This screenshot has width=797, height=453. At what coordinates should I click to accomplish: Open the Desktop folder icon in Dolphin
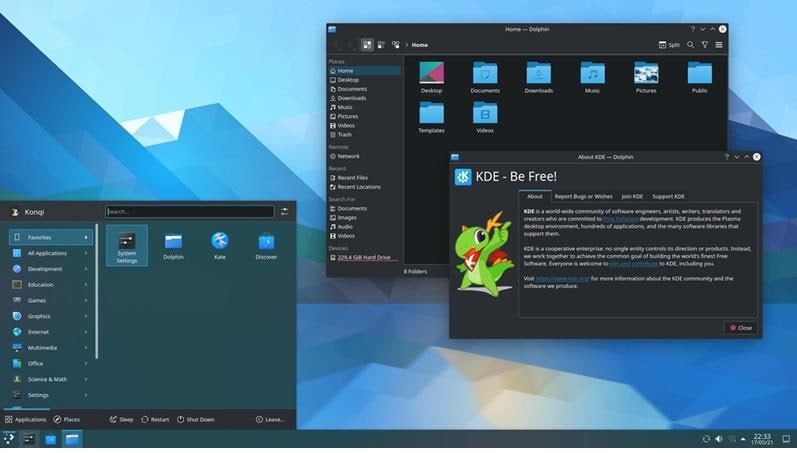(x=432, y=77)
